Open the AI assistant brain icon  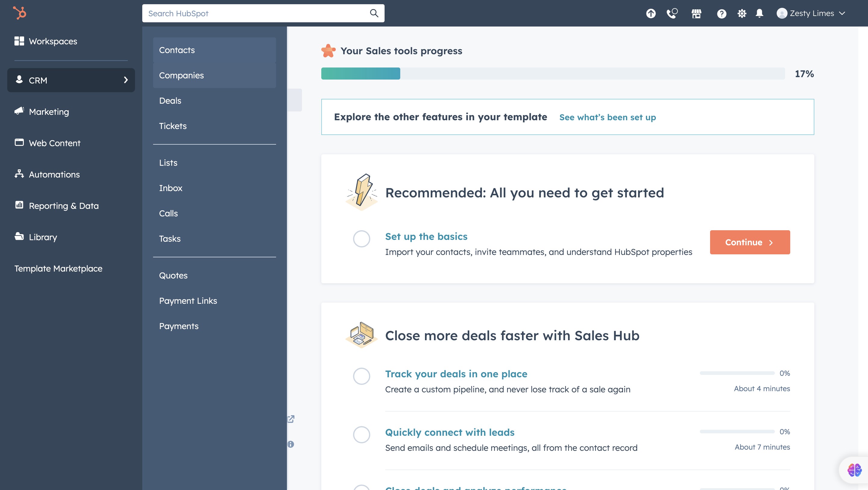[x=854, y=470]
